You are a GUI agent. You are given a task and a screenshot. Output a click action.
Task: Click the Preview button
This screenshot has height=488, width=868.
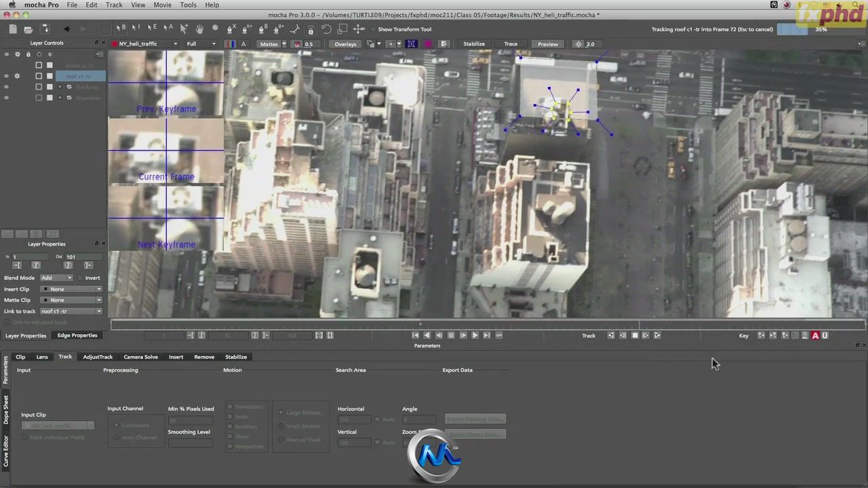coord(548,44)
